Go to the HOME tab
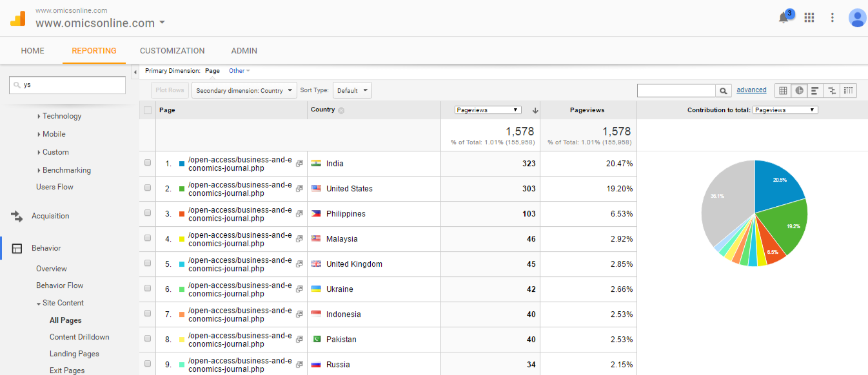The width and height of the screenshot is (868, 375). pos(33,51)
